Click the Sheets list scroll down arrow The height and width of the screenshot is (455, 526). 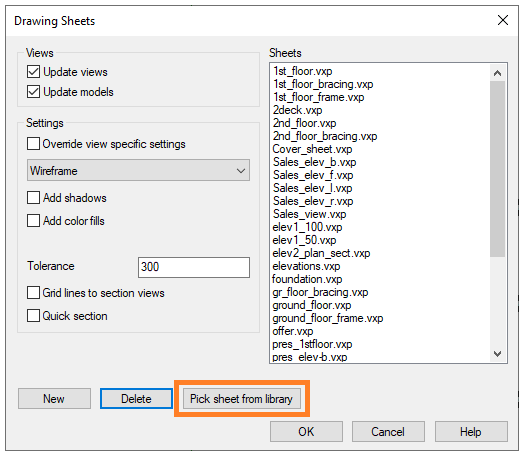[497, 354]
